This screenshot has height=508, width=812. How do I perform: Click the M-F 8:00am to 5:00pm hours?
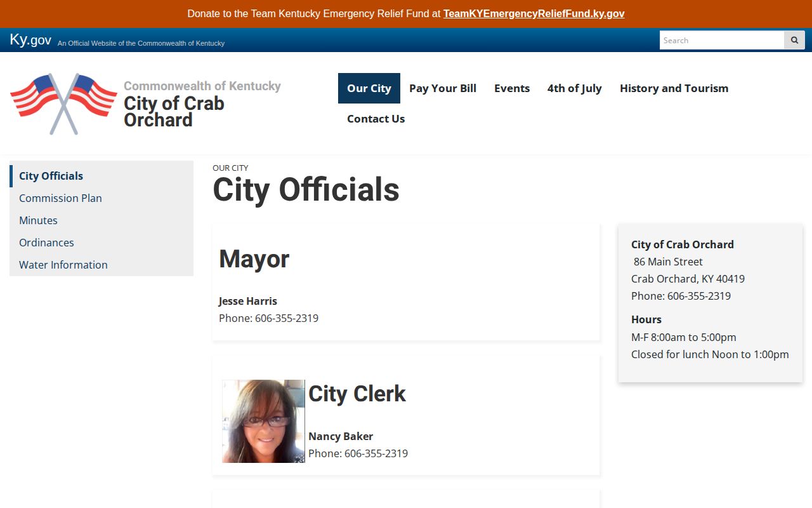pyautogui.click(x=684, y=337)
